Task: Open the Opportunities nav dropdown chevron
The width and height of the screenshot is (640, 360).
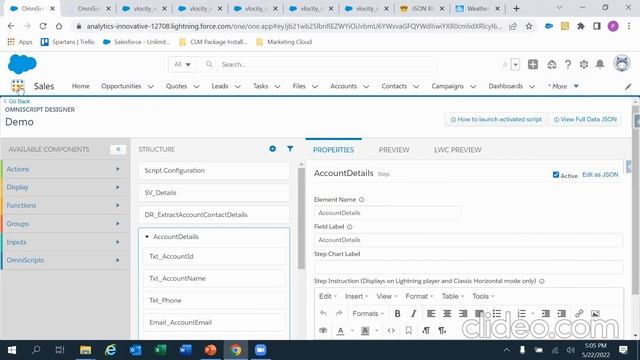Action: (x=151, y=87)
